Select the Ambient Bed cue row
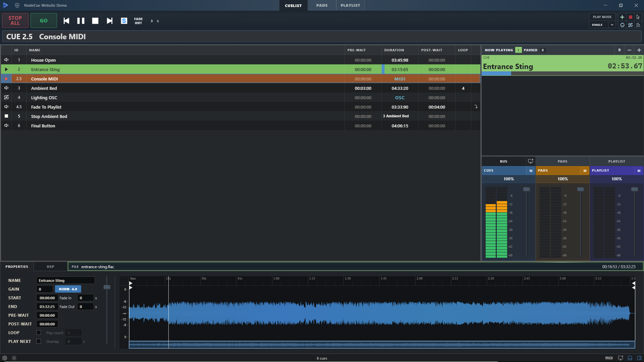 click(x=240, y=88)
